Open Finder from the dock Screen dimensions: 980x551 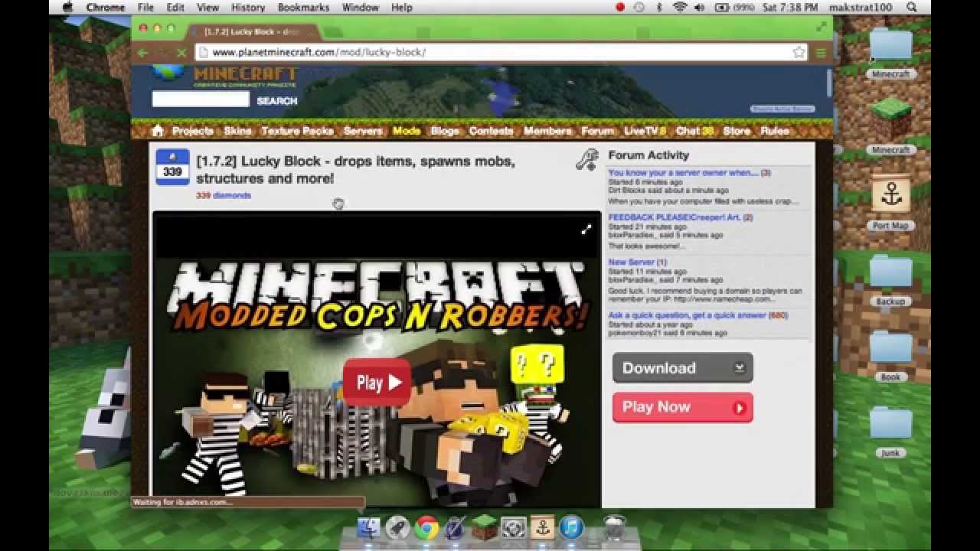click(x=369, y=527)
